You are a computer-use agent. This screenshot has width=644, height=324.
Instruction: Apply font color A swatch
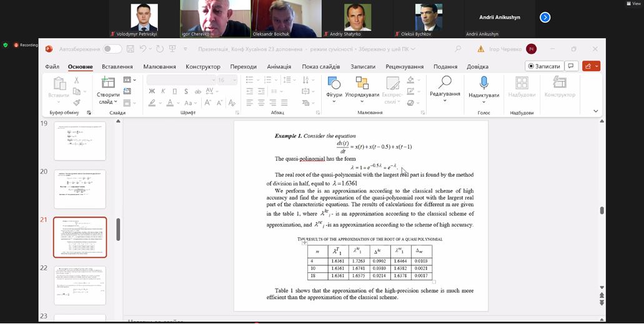coord(170,102)
